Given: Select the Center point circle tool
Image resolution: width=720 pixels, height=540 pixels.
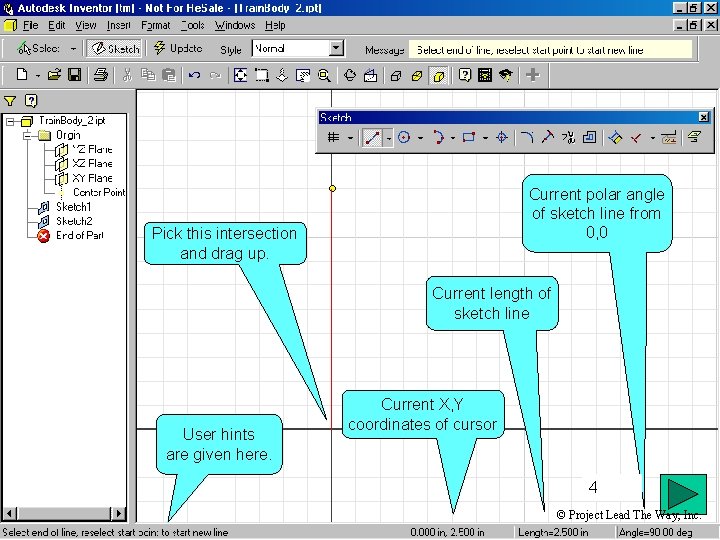Looking at the screenshot, I should tap(404, 137).
